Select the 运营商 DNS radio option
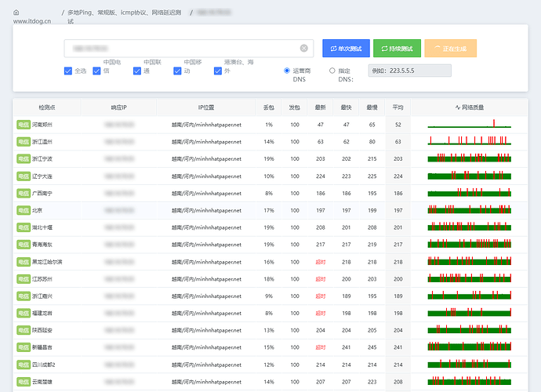541x392 pixels. click(x=287, y=71)
